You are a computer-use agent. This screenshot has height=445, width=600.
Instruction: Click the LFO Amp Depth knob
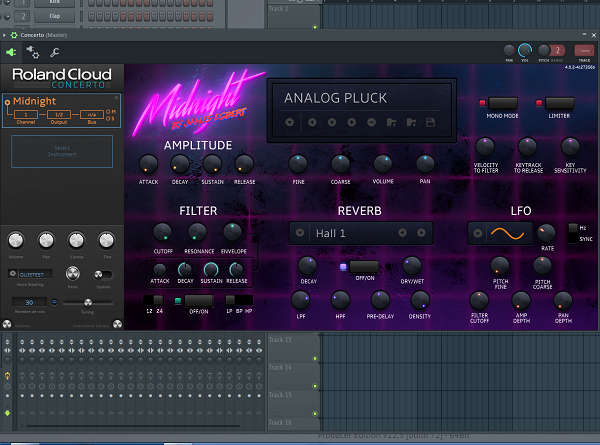point(521,300)
